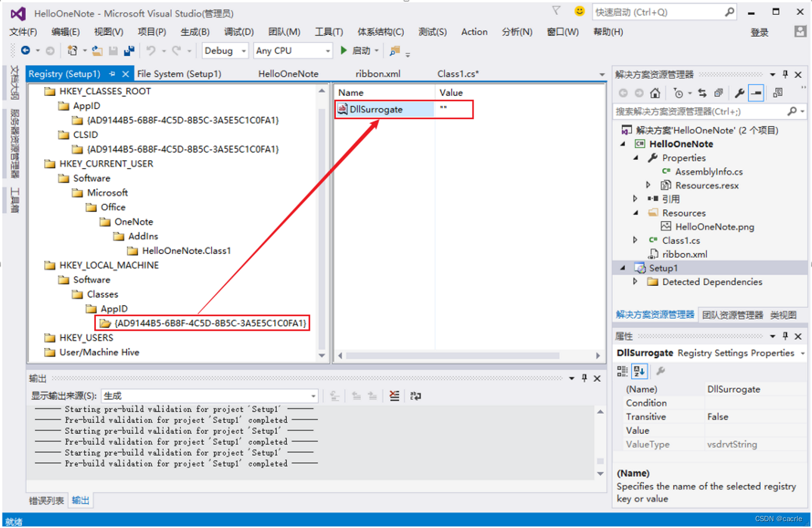Toggle word wrap in Output panel
The image size is (812, 528).
[416, 395]
